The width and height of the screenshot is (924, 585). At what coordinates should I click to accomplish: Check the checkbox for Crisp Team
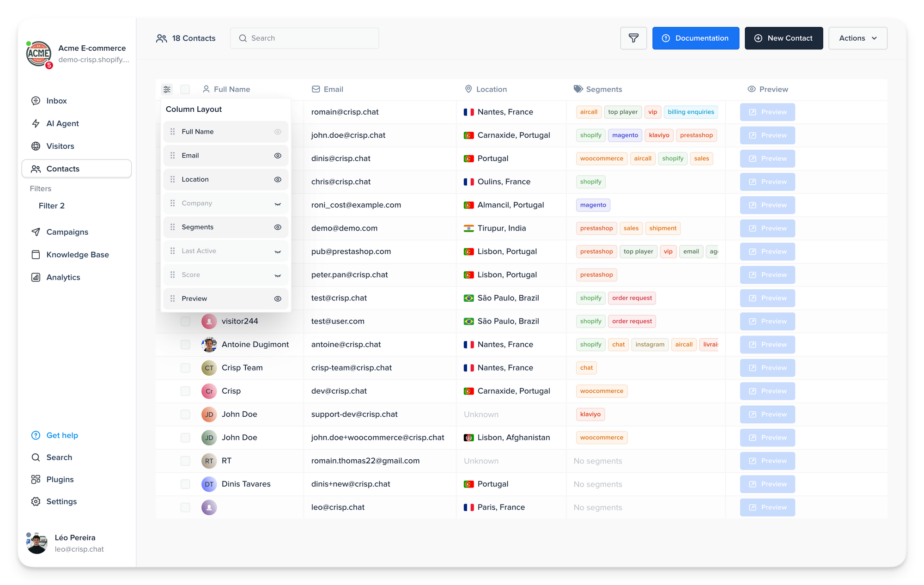[x=185, y=368]
